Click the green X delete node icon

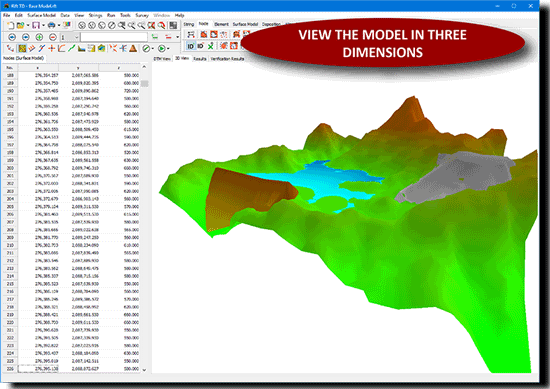point(210,46)
